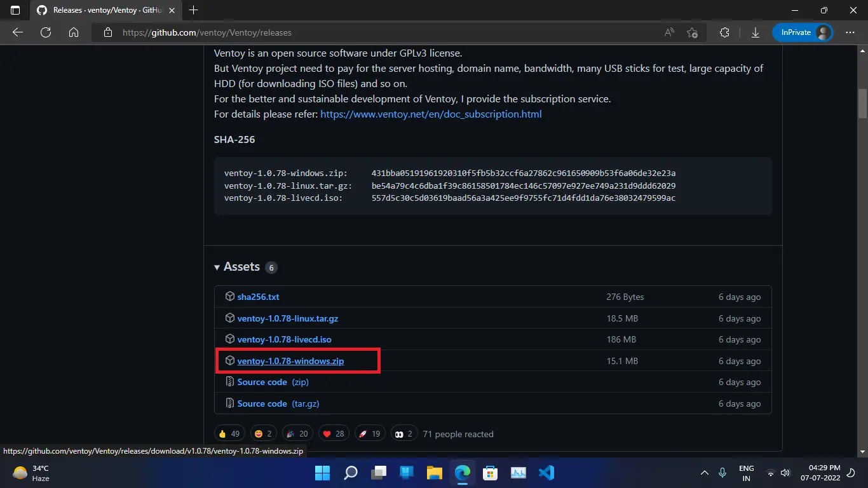Download Source code (tar.gz)
The width and height of the screenshot is (868, 488).
click(x=278, y=403)
